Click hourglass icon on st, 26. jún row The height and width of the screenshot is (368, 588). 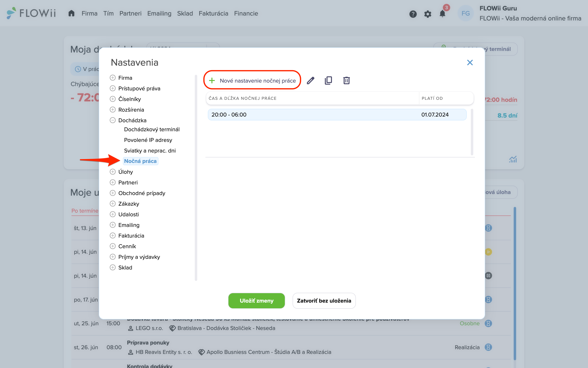pos(488,347)
